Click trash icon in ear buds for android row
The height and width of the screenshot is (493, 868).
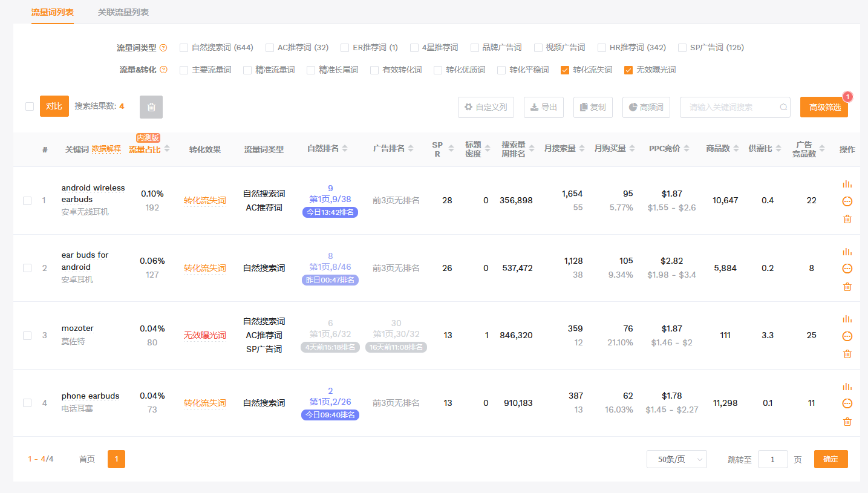point(847,287)
